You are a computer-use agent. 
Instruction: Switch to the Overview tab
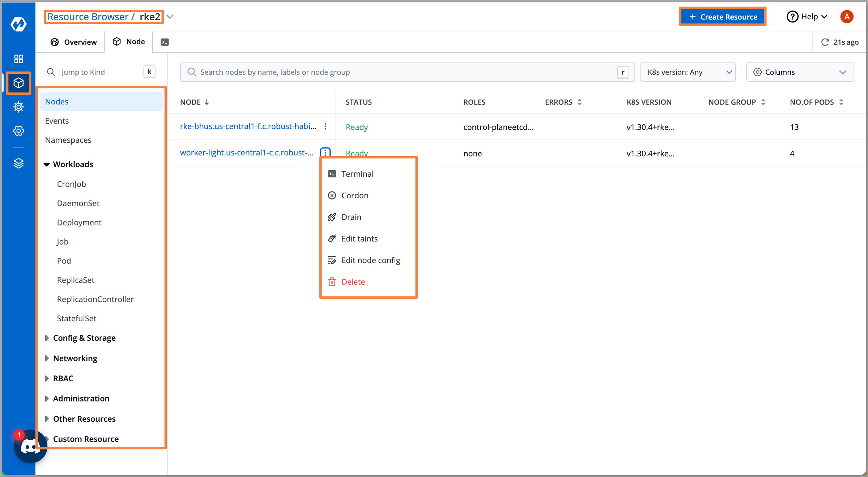click(74, 42)
